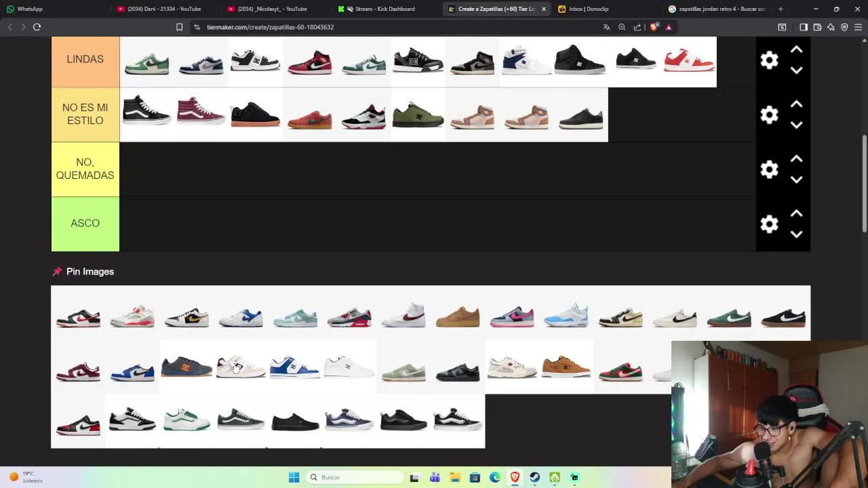Switch to the Stream - Kick Dashboard tab

coord(387,9)
